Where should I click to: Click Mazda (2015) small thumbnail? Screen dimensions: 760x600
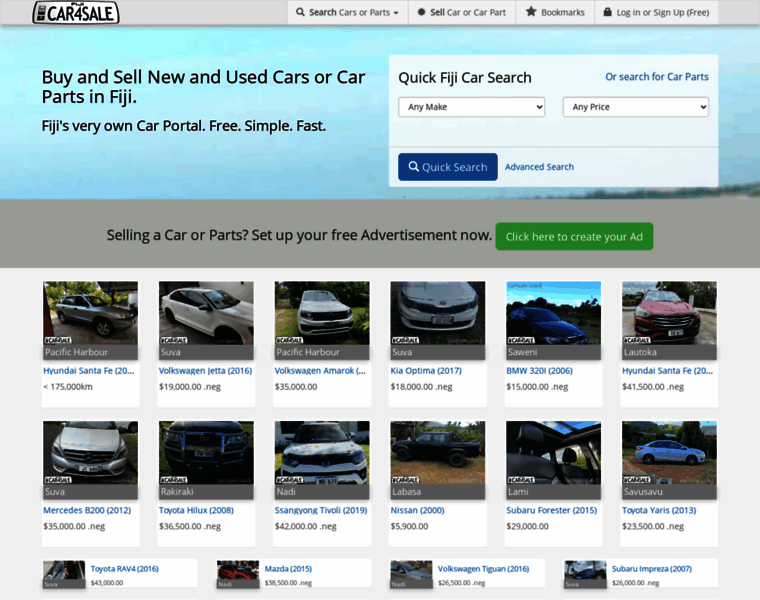pyautogui.click(x=238, y=575)
